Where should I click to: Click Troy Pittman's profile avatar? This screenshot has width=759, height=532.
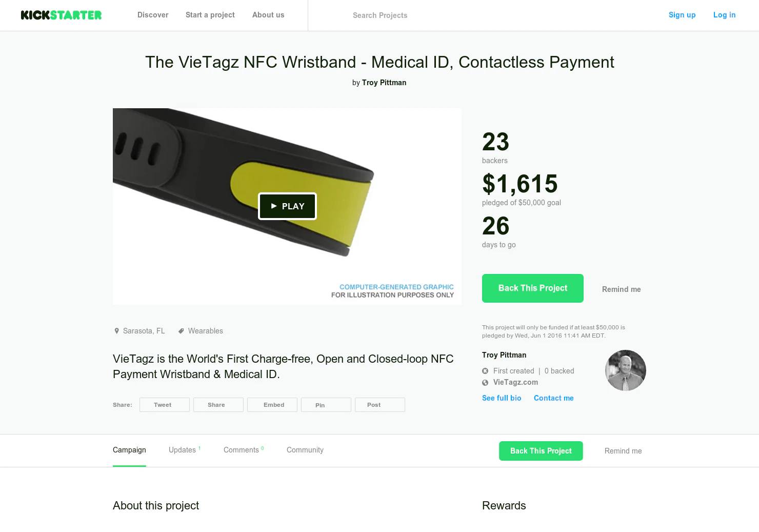coord(626,370)
